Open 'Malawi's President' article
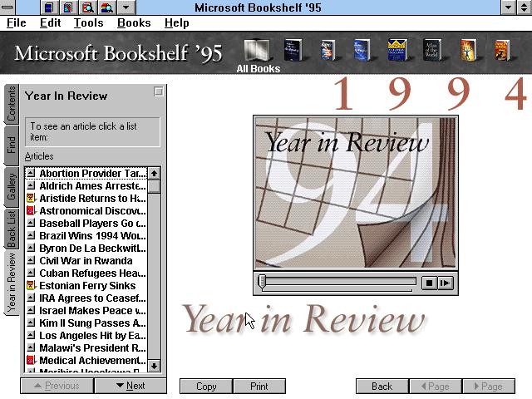The image size is (532, 399). 92,347
